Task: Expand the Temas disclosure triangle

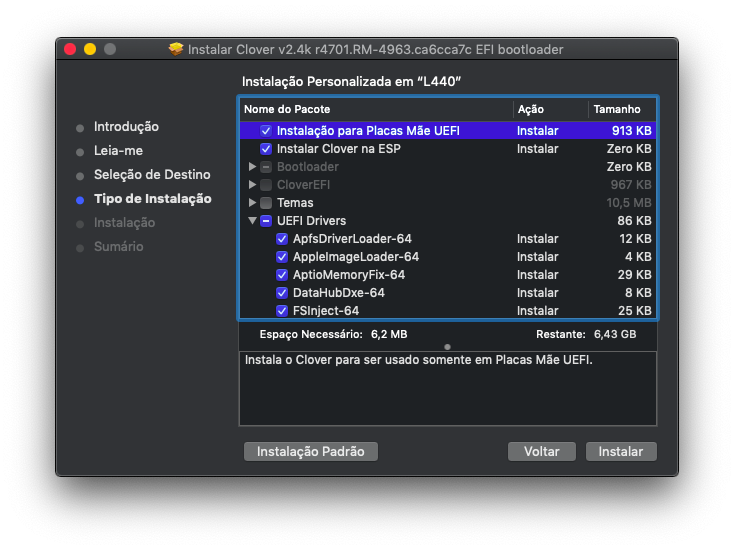Action: click(252, 203)
